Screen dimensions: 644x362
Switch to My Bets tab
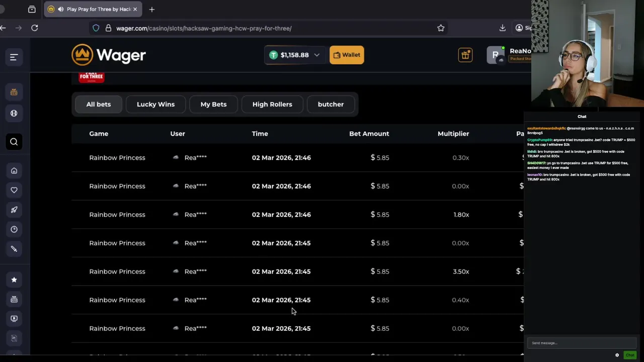point(213,104)
